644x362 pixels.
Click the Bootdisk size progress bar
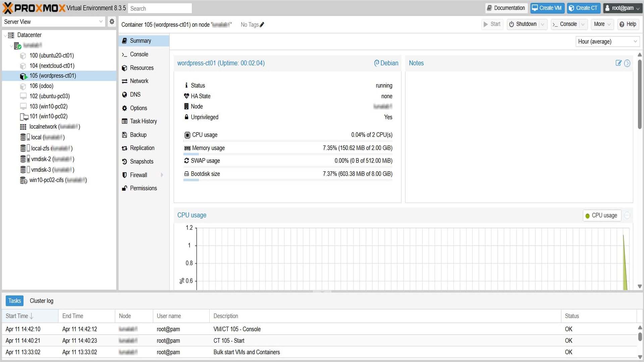(x=288, y=180)
